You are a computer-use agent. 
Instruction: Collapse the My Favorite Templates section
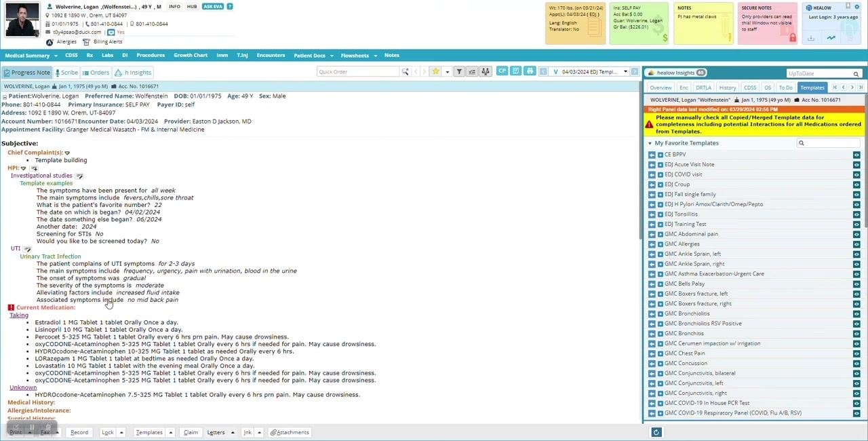pos(650,143)
